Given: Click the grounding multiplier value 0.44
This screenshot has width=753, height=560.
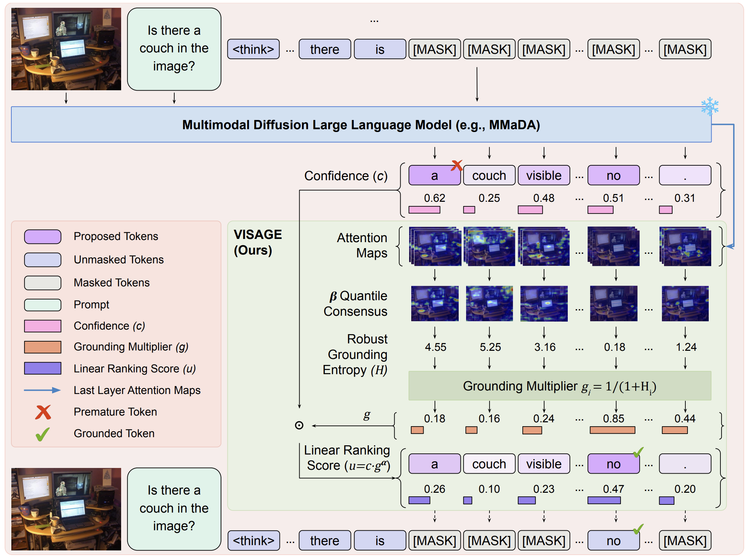Looking at the screenshot, I should 685,418.
